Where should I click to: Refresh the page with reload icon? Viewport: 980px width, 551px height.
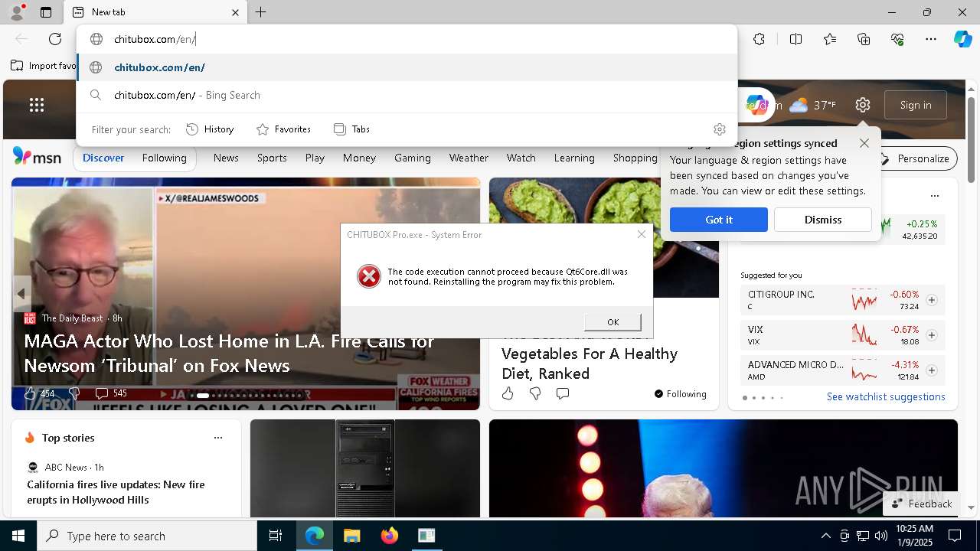point(55,39)
